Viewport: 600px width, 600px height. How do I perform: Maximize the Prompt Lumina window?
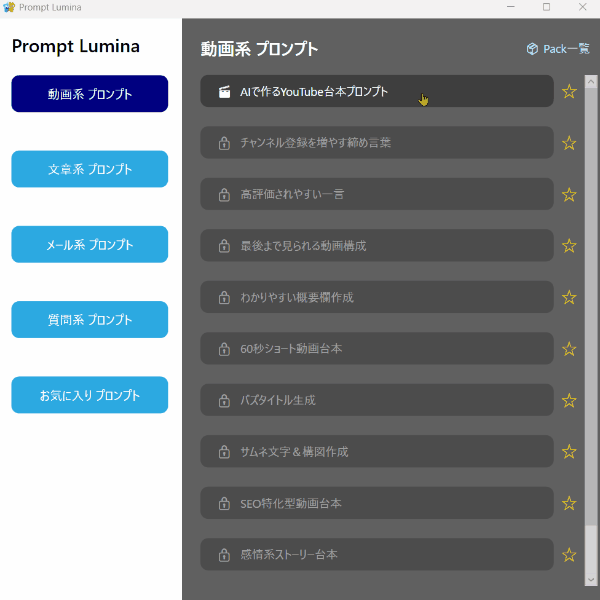(x=546, y=7)
